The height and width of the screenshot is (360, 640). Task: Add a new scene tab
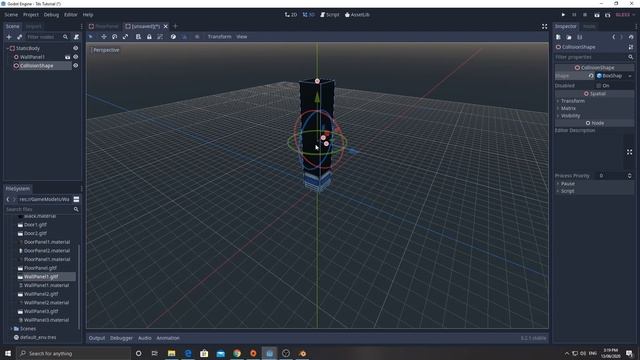[x=176, y=26]
